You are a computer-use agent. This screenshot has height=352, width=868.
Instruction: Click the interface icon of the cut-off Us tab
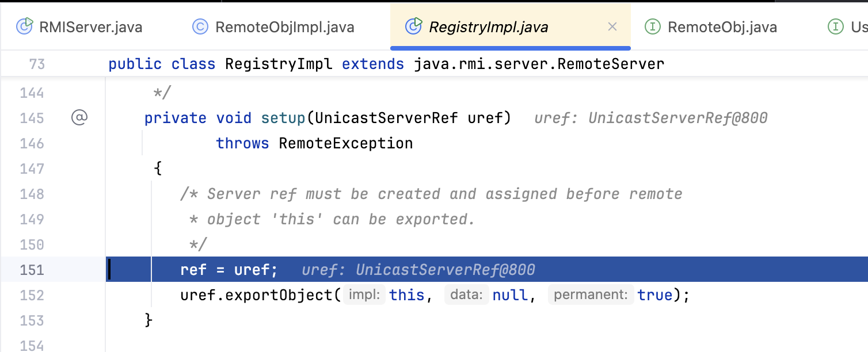coord(835,27)
